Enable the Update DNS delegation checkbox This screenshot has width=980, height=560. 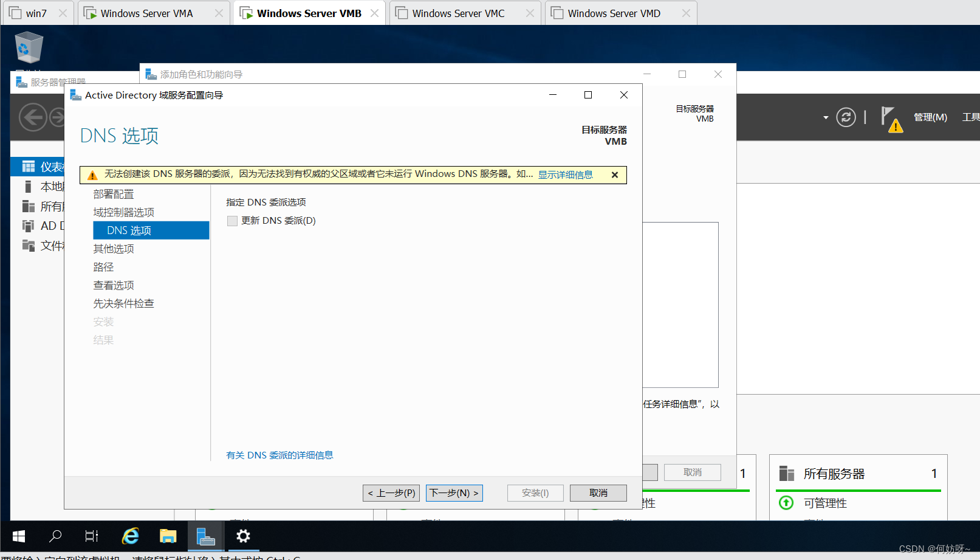pos(232,221)
